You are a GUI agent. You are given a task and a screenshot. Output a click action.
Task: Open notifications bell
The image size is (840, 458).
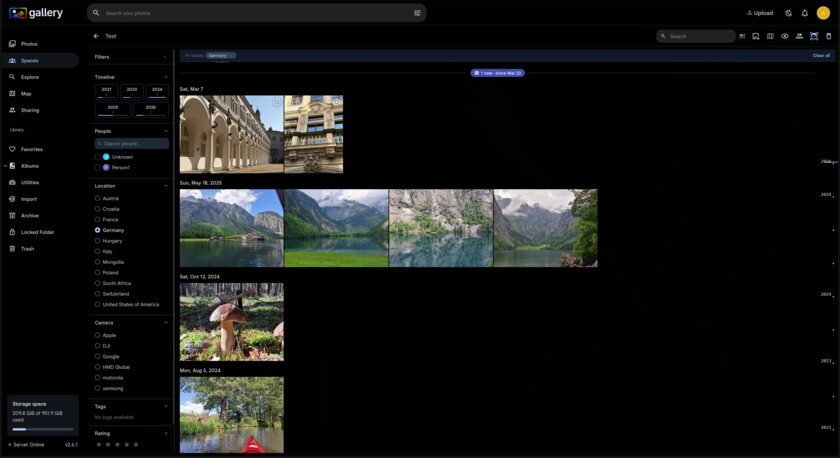[805, 13]
